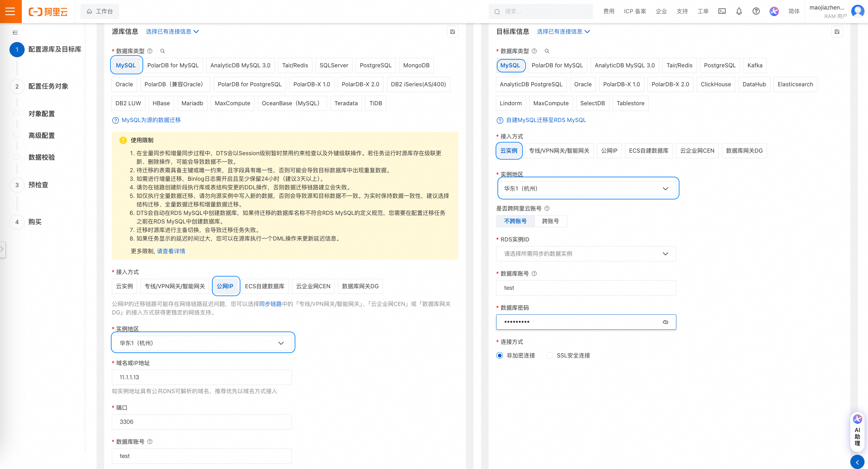The height and width of the screenshot is (469, 868).
Task: Select source access method 云实例
Action: 124,286
